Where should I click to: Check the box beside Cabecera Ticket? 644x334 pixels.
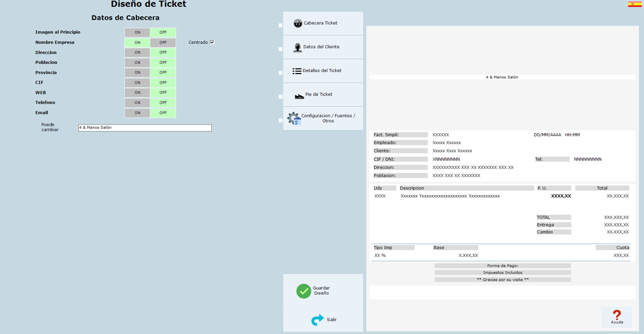[281, 25]
